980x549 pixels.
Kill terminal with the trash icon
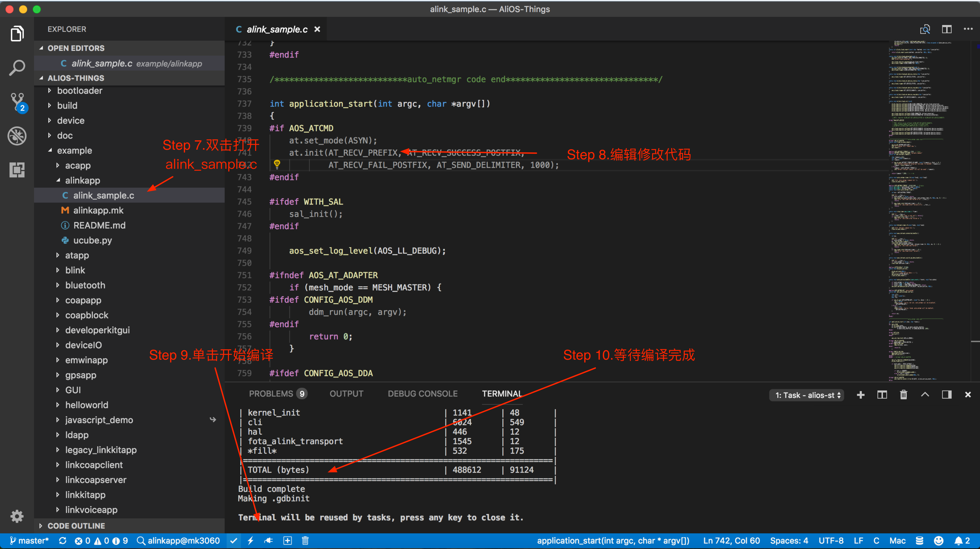(904, 395)
